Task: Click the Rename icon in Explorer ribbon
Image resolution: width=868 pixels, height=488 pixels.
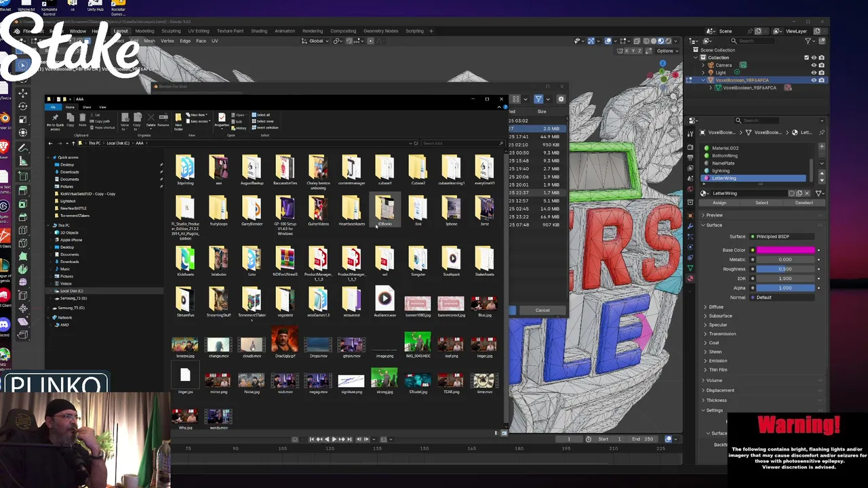Action: [x=163, y=121]
